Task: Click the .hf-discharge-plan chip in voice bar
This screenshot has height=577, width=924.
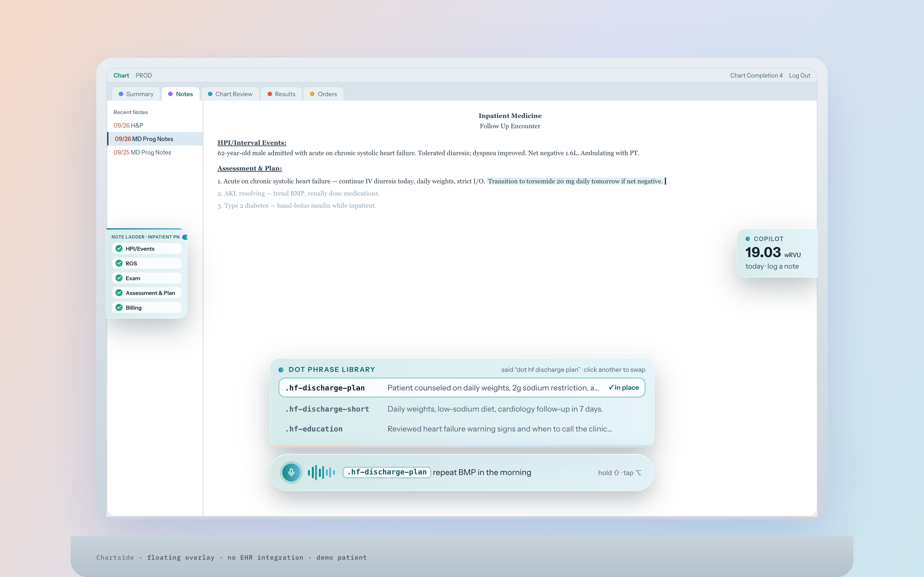Action: 387,472
